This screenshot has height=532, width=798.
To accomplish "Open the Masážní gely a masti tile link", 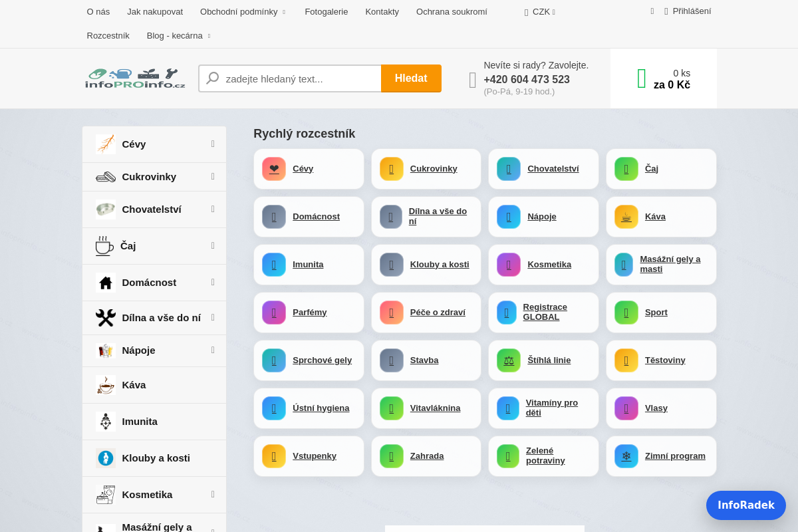I will (670, 265).
